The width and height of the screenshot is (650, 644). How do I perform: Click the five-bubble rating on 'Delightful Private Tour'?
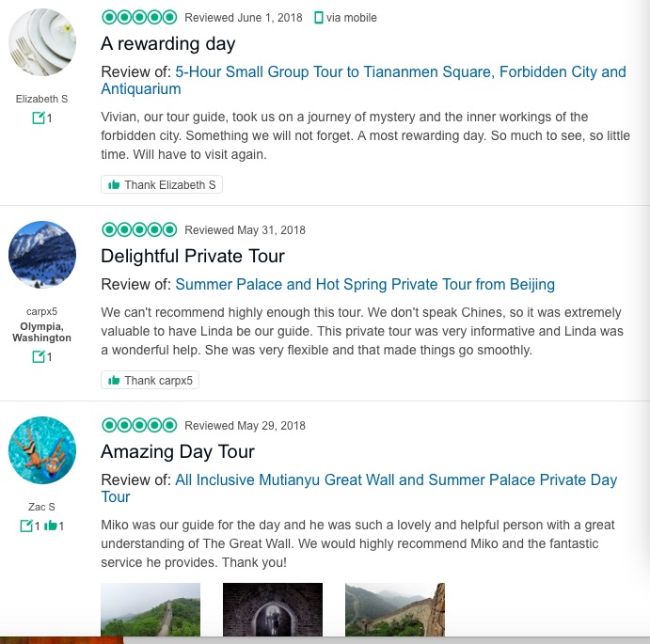(139, 230)
